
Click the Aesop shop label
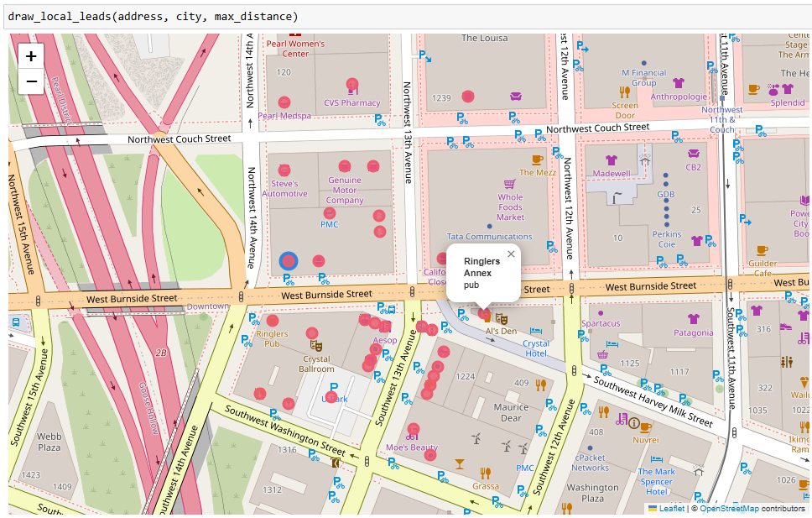[x=385, y=341]
